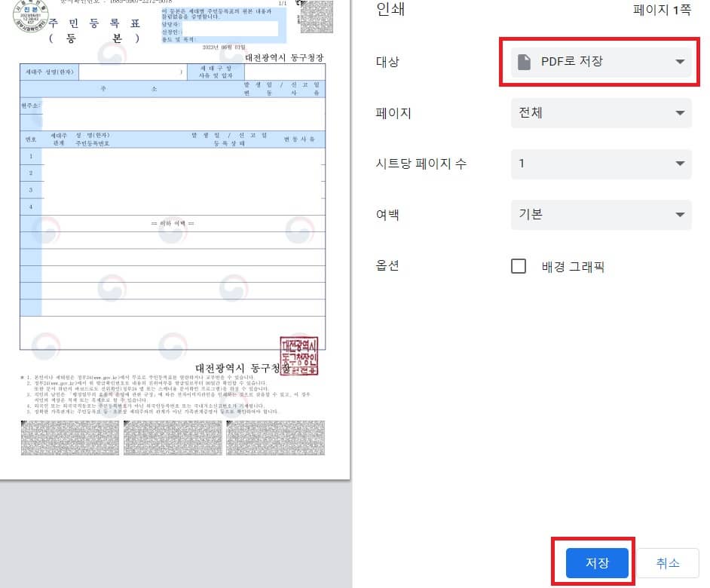The height and width of the screenshot is (588, 710).
Task: Click the 배경 그래픽 label text
Action: (574, 266)
